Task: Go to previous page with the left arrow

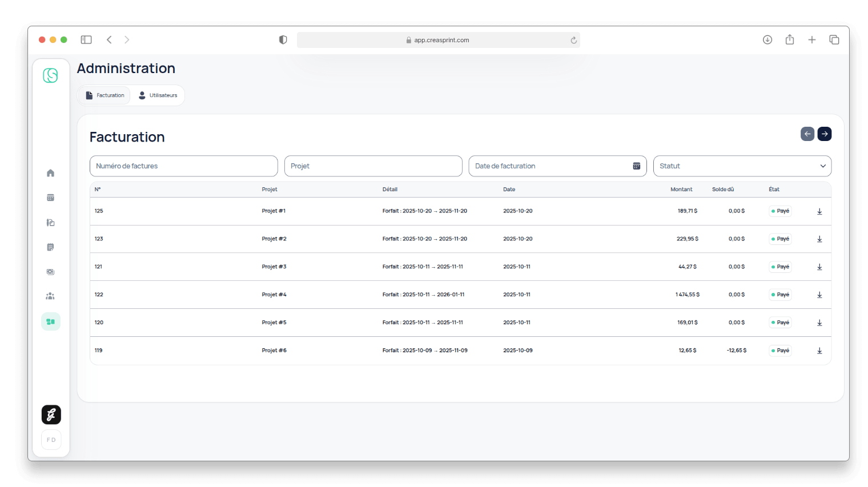Action: coord(807,134)
